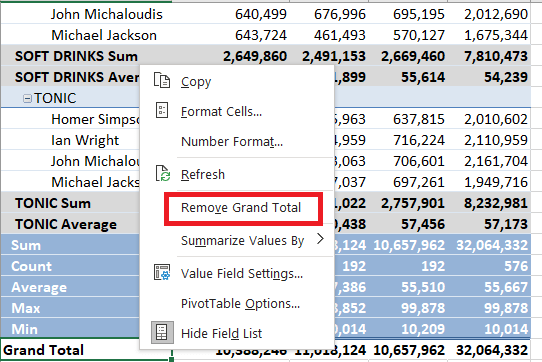Select cell value 2,161,704

tap(496, 161)
